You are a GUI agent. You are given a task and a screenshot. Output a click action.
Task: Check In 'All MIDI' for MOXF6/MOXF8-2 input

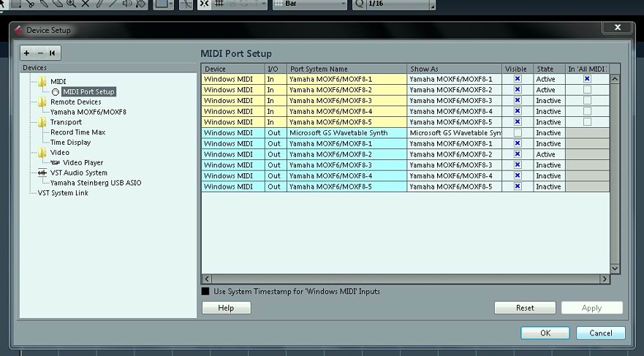pos(587,89)
